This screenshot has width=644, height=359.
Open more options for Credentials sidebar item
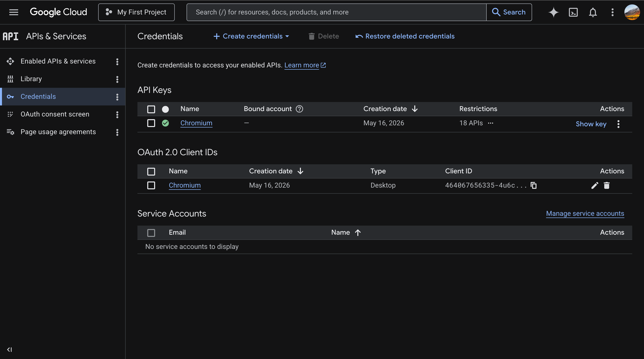117,97
